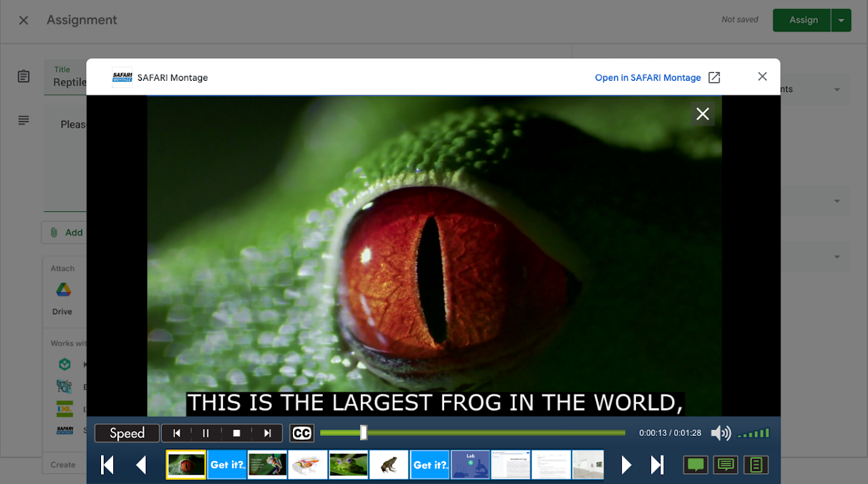Select the Lab microscope thumbnail
The width and height of the screenshot is (868, 484).
470,465
